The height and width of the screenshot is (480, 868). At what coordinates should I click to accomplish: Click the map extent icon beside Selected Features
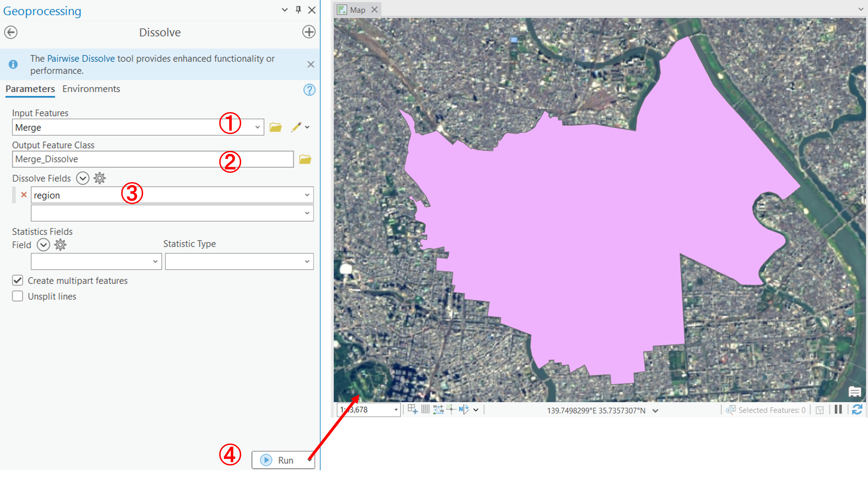(x=820, y=410)
